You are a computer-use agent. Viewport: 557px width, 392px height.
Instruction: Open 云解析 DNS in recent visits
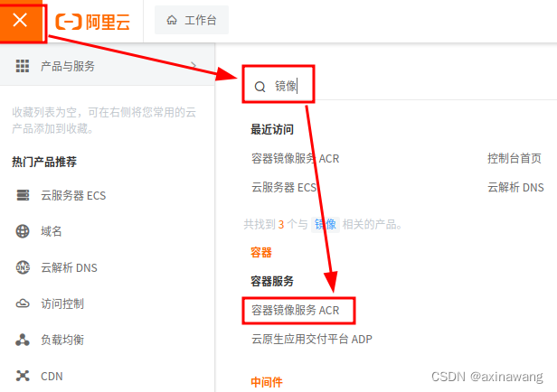(515, 187)
